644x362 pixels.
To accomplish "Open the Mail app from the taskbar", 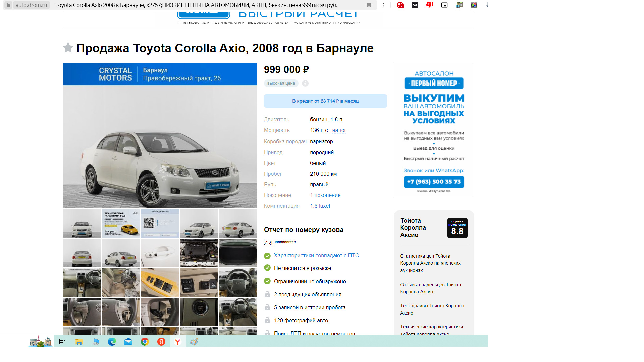I will pyautogui.click(x=128, y=341).
